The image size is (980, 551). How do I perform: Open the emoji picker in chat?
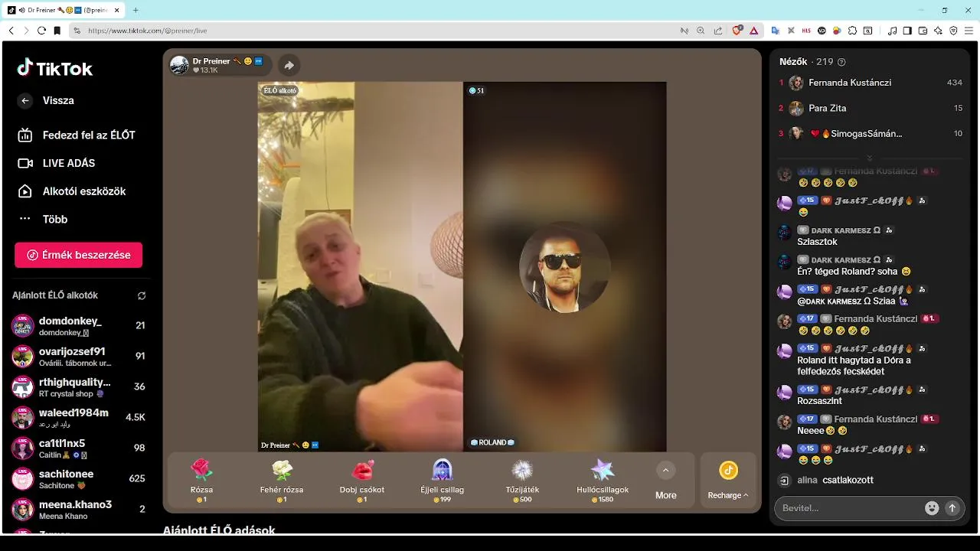(932, 508)
